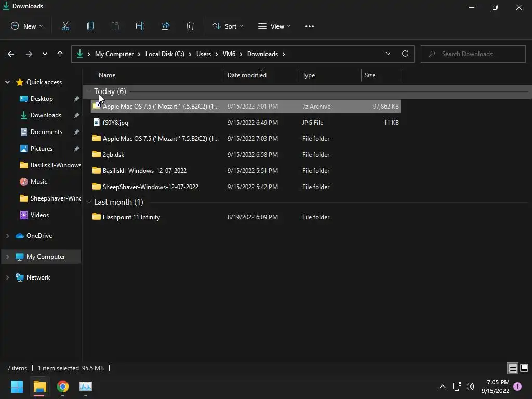Click the 2gb.dsk folder icon
Viewport: 532px width, 399px height.
[x=96, y=154]
